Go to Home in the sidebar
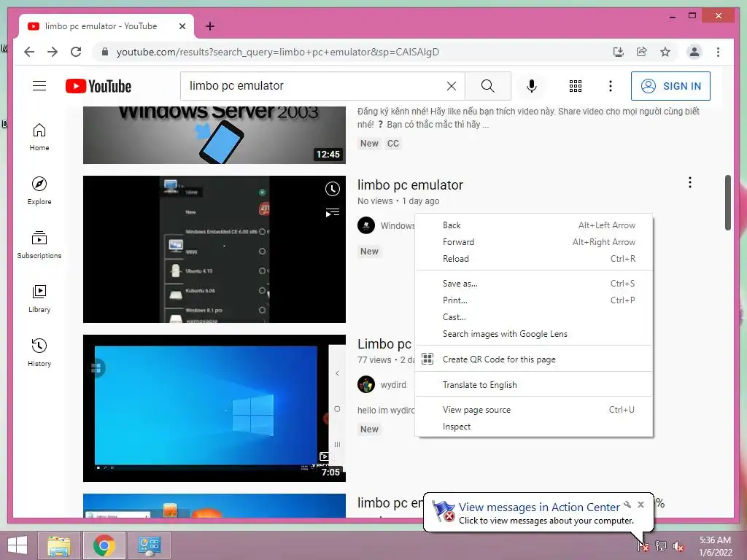 tap(39, 137)
